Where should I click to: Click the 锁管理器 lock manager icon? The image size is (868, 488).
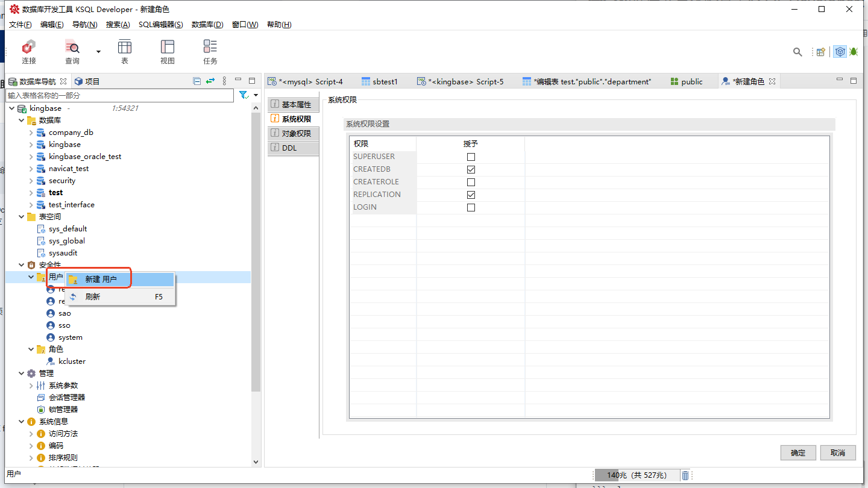[41, 410]
